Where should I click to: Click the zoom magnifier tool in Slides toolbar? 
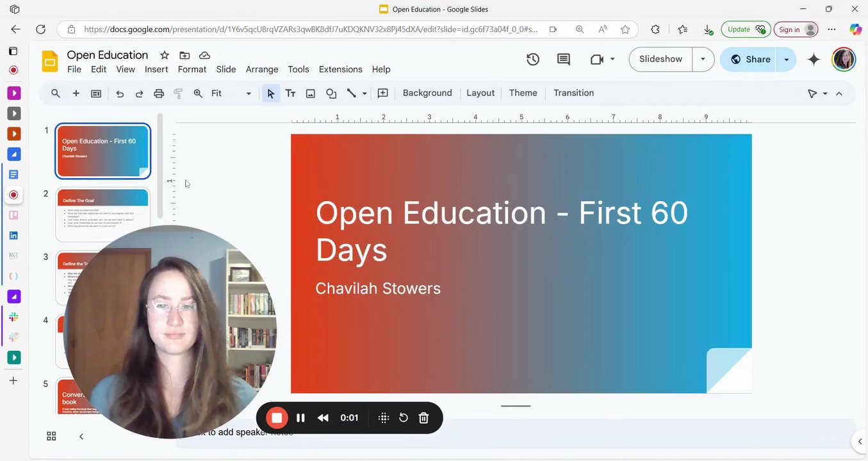pyautogui.click(x=198, y=93)
